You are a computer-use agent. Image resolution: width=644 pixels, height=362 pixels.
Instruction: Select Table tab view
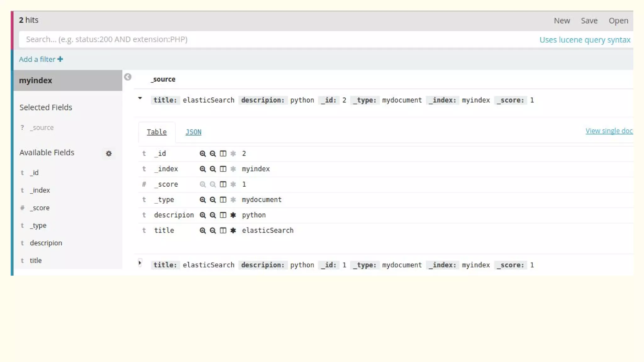click(x=157, y=132)
